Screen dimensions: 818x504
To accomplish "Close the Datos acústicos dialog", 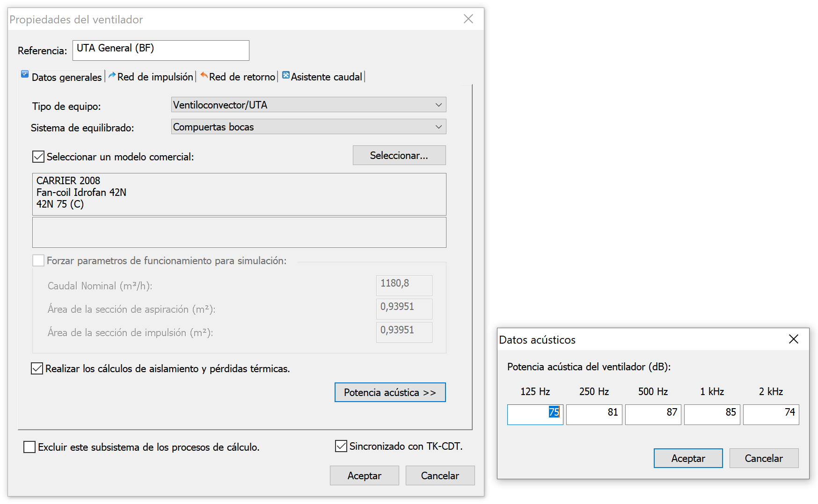I will (794, 339).
